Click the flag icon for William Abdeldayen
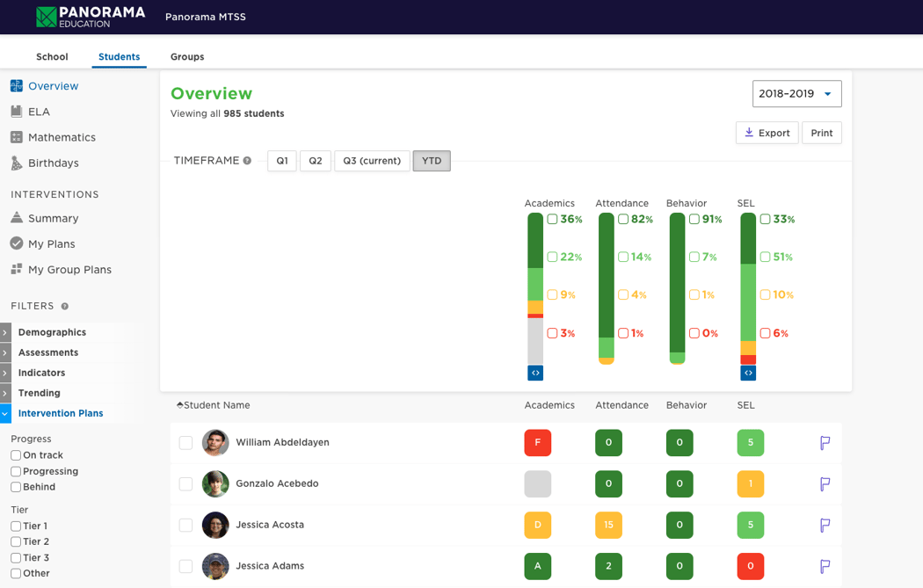The width and height of the screenshot is (923, 588). [x=825, y=443]
